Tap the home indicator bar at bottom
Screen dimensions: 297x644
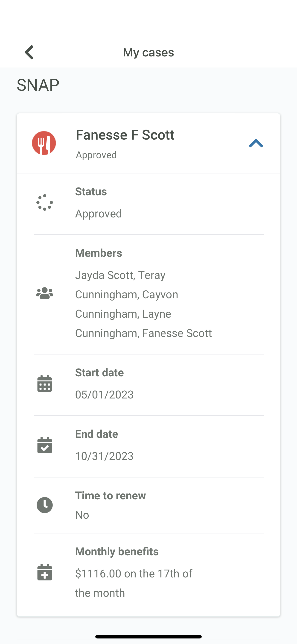click(148, 636)
